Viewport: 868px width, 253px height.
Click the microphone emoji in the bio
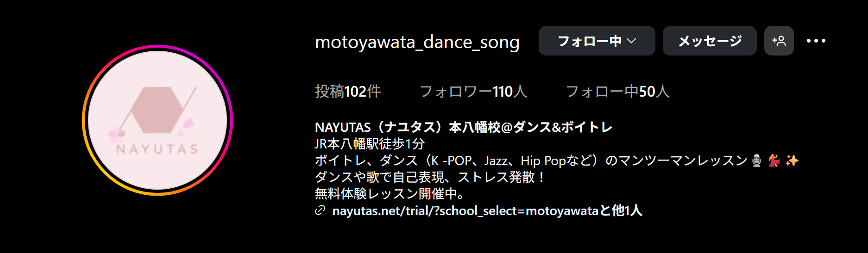[756, 160]
